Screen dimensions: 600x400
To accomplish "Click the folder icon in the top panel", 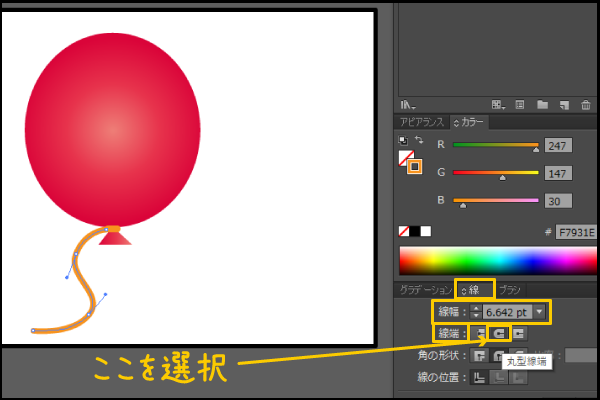I will click(x=541, y=104).
